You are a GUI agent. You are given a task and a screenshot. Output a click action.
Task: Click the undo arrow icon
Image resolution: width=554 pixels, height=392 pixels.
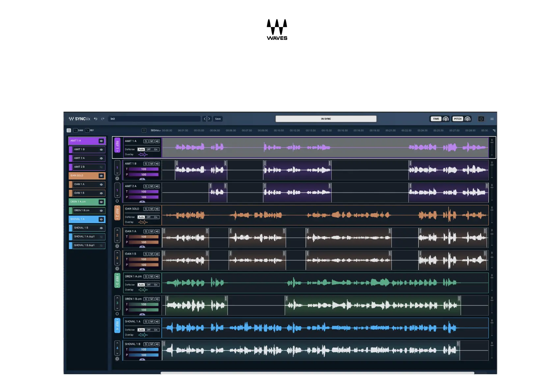96,119
